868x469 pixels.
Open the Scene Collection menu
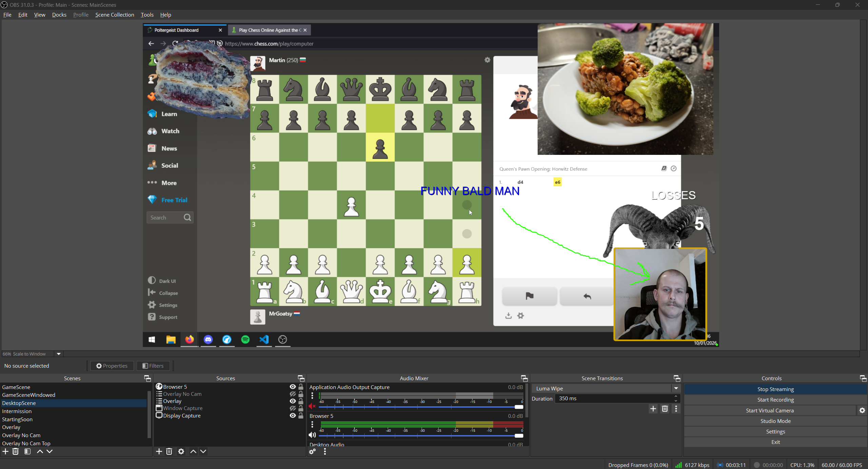point(115,15)
